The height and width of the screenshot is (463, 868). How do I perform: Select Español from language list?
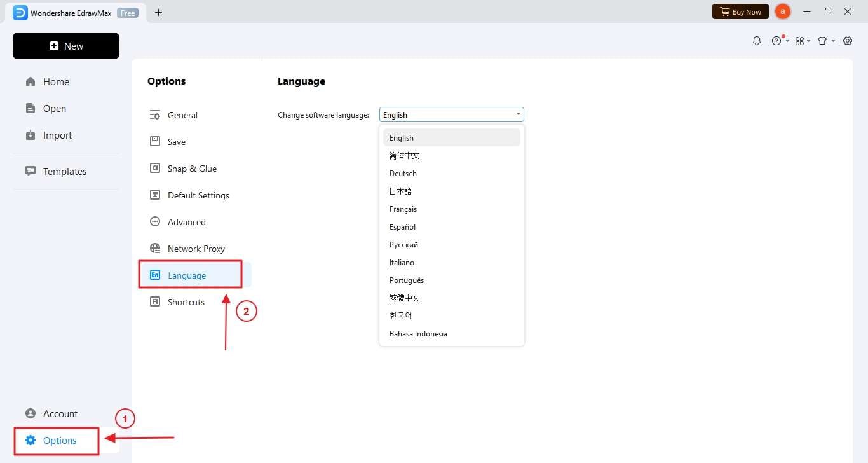(452, 227)
